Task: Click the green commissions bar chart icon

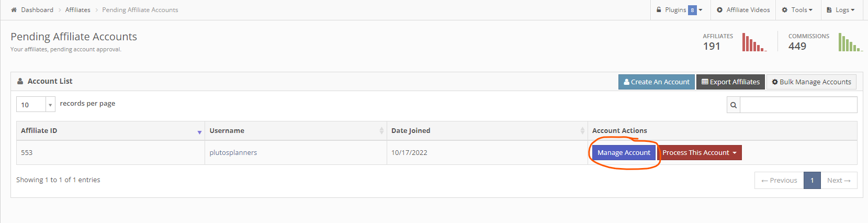Action: (x=851, y=42)
